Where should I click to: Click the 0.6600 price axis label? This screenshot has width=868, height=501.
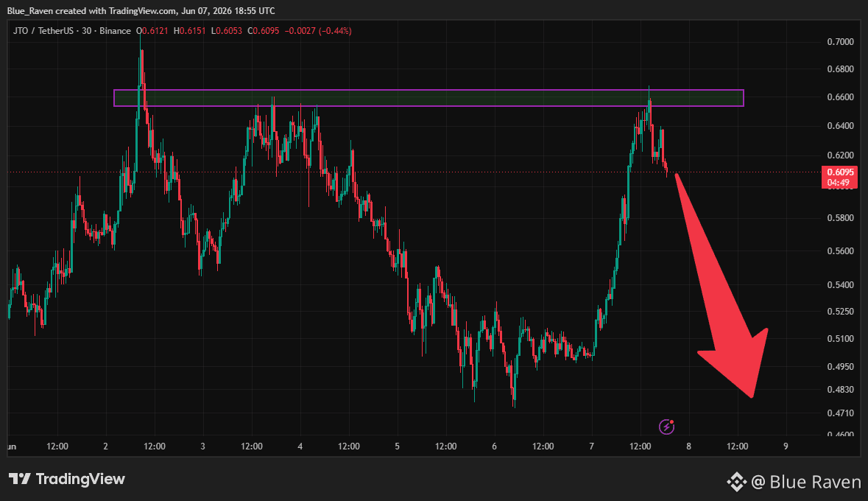click(x=840, y=97)
